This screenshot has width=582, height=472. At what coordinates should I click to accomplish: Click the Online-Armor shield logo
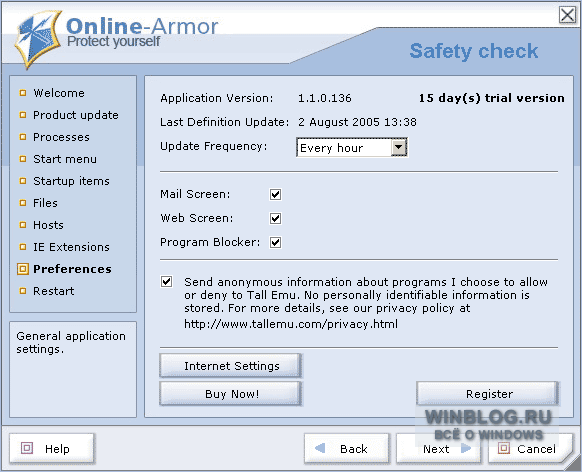[x=38, y=39]
